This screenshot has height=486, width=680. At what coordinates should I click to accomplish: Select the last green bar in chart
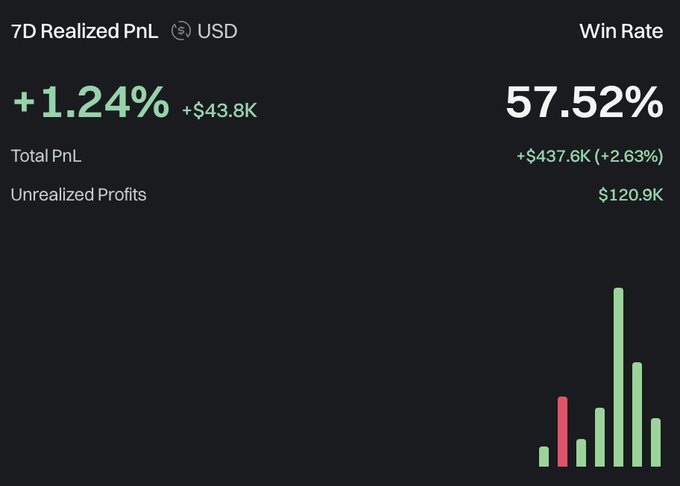click(x=656, y=442)
